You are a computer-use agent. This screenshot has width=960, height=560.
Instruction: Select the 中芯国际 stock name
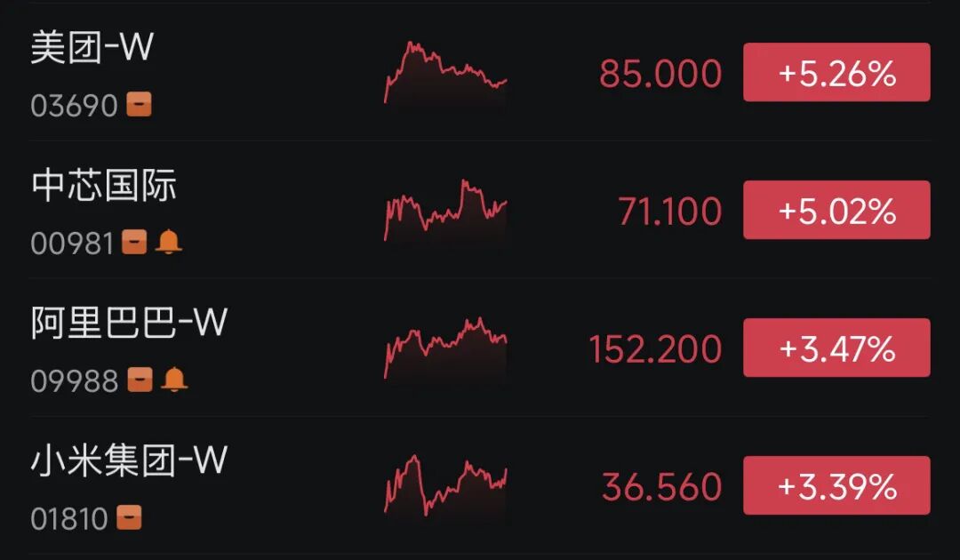pyautogui.click(x=104, y=185)
